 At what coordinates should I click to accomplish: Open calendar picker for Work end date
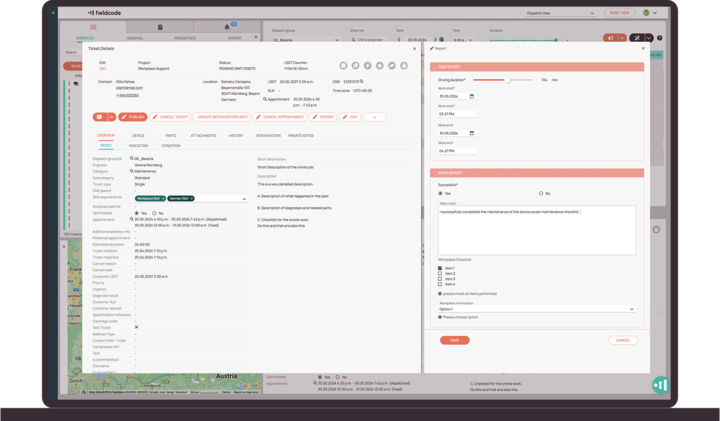(x=472, y=133)
